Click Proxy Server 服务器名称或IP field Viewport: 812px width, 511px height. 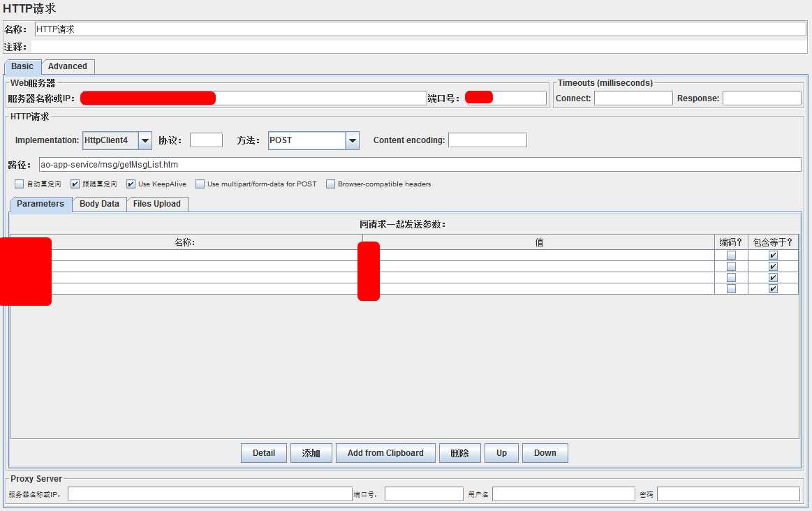point(209,494)
